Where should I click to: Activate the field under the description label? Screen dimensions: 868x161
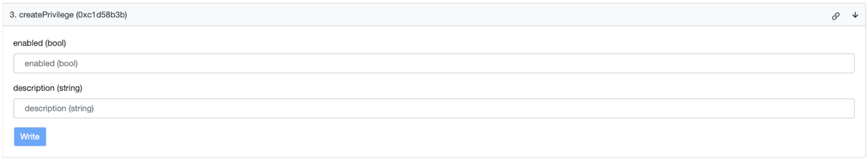(434, 108)
